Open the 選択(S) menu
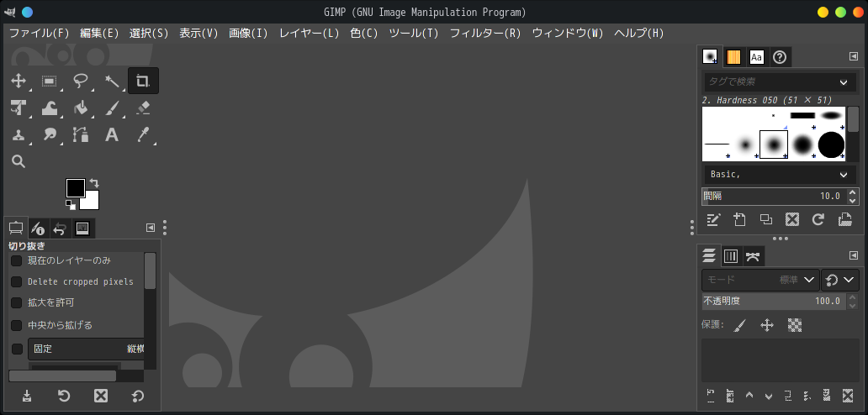Image resolution: width=868 pixels, height=415 pixels. 149,33
